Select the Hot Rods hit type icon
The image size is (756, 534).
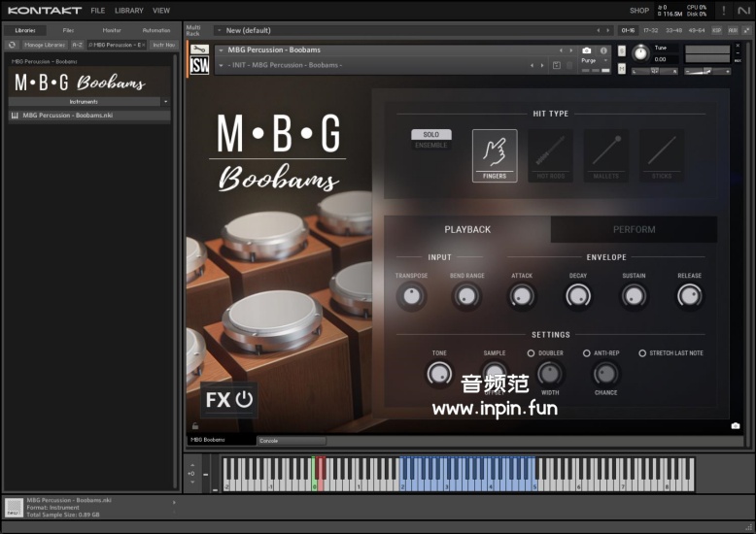550,154
